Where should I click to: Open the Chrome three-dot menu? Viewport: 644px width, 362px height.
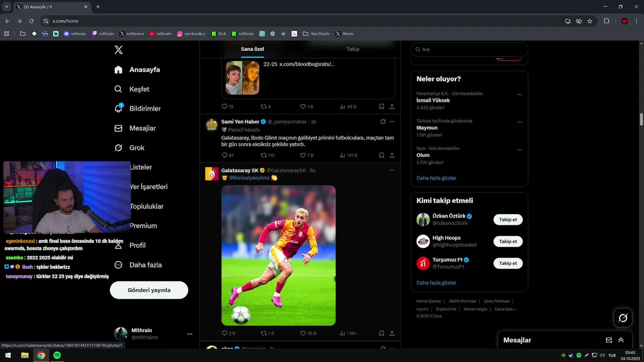pyautogui.click(x=636, y=21)
